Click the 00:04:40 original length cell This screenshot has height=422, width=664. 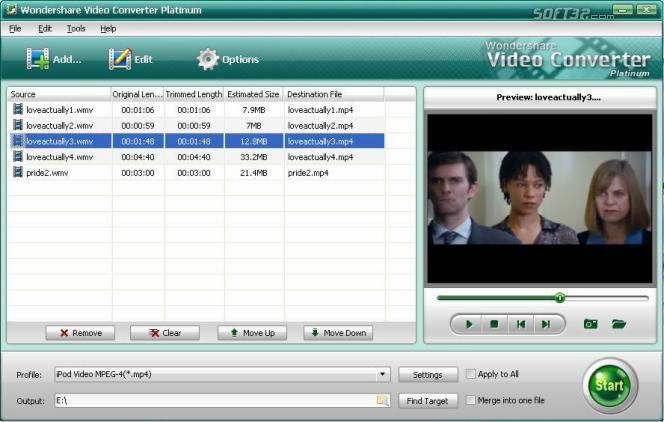[138, 157]
